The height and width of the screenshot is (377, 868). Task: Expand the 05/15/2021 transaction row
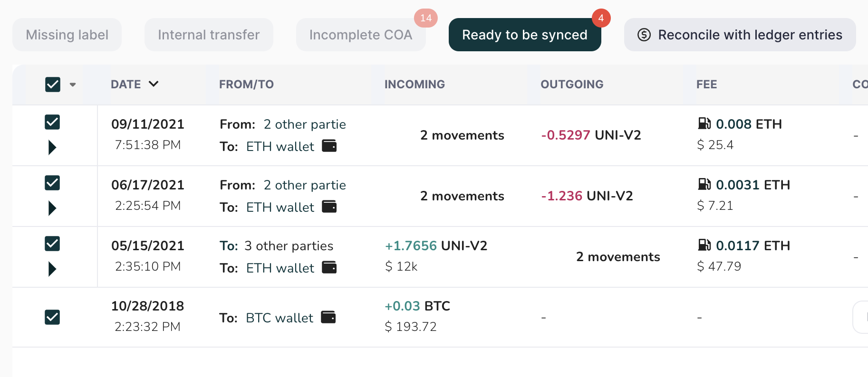pos(52,269)
